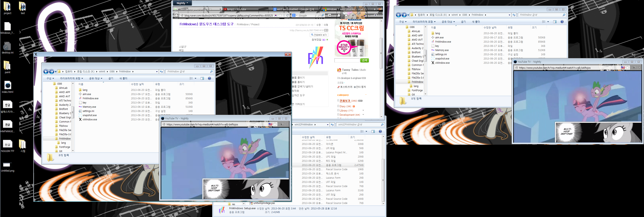644x217 pixels.
Task: Open help in the right FnWindow Explorer
Action: pyautogui.click(x=562, y=22)
